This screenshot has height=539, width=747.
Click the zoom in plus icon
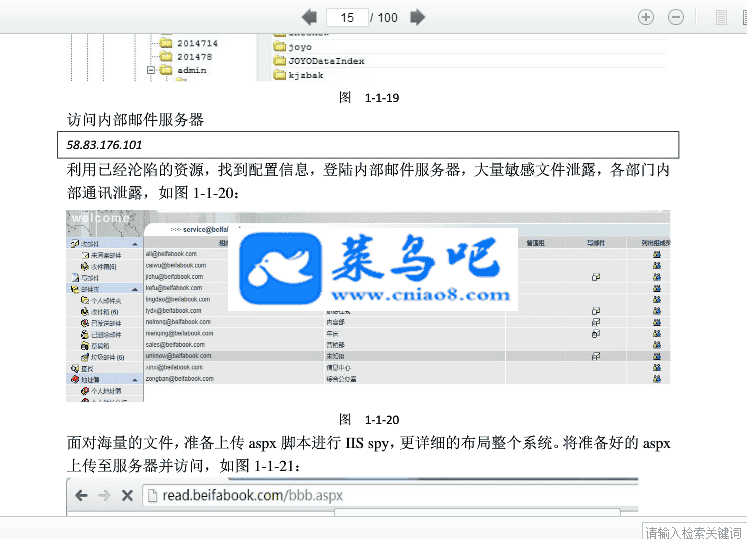click(x=646, y=18)
